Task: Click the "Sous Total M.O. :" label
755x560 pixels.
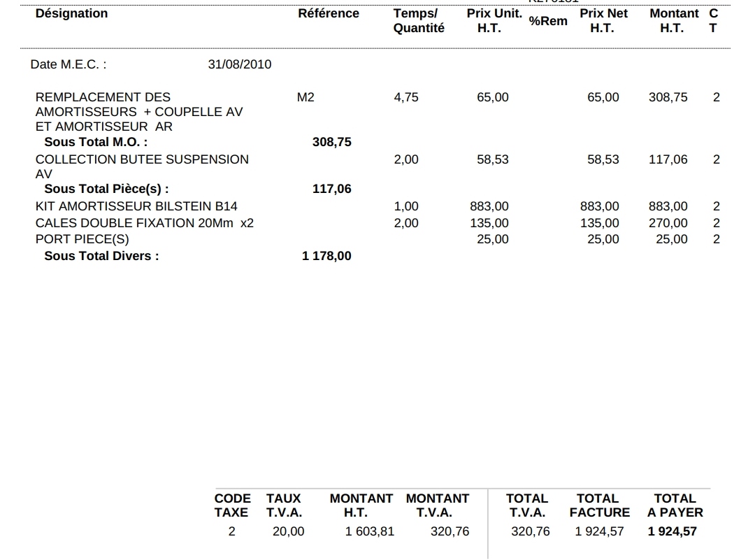Action: click(96, 142)
